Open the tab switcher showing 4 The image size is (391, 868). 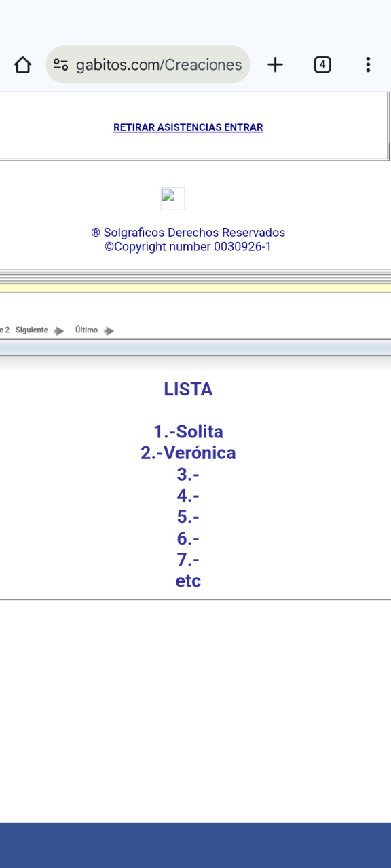(x=322, y=65)
